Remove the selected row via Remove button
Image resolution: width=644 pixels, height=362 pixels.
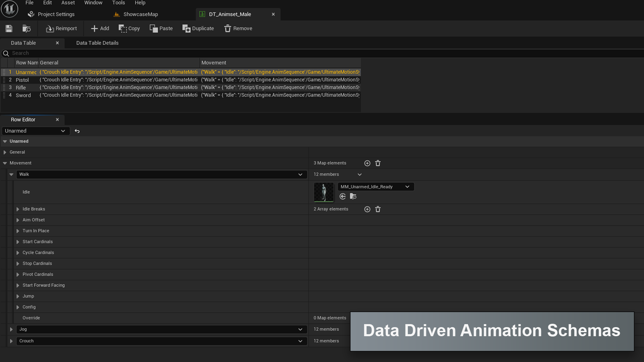[x=238, y=28]
